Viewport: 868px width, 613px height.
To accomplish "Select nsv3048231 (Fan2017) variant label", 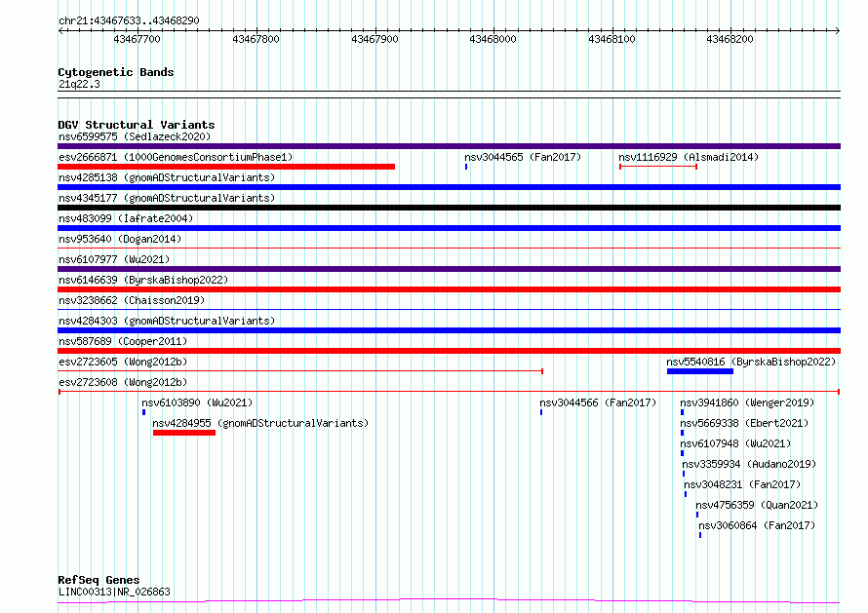I will point(742,484).
